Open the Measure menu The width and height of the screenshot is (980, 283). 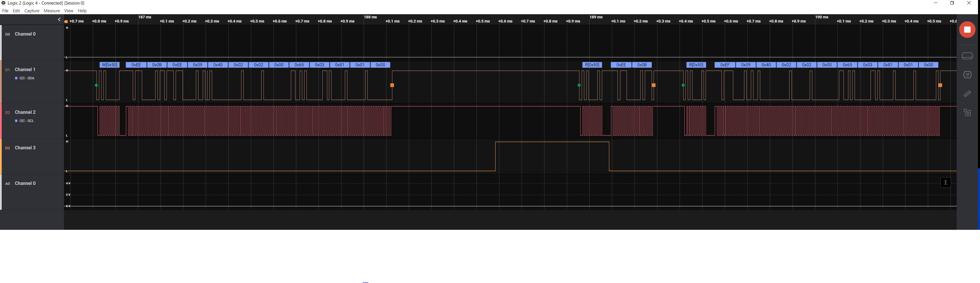point(51,11)
